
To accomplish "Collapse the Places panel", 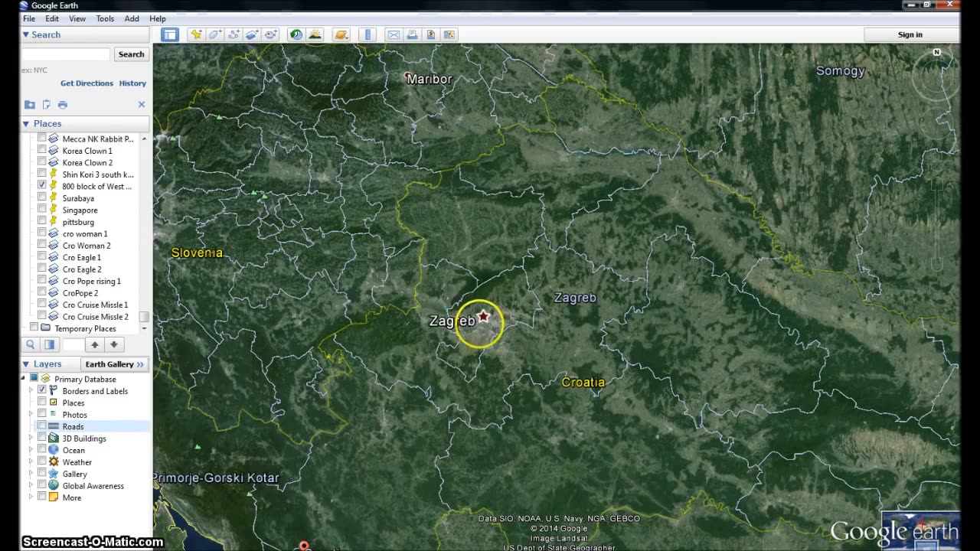I will pos(25,123).
